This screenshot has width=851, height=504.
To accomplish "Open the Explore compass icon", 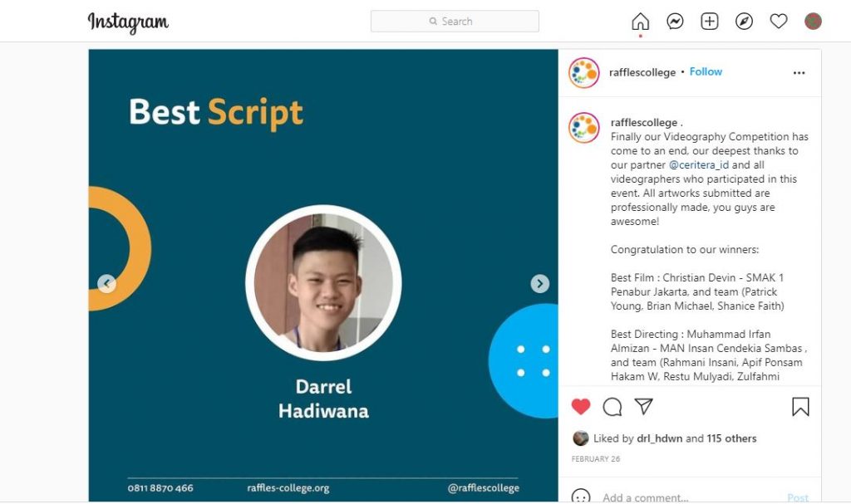I will click(x=744, y=21).
